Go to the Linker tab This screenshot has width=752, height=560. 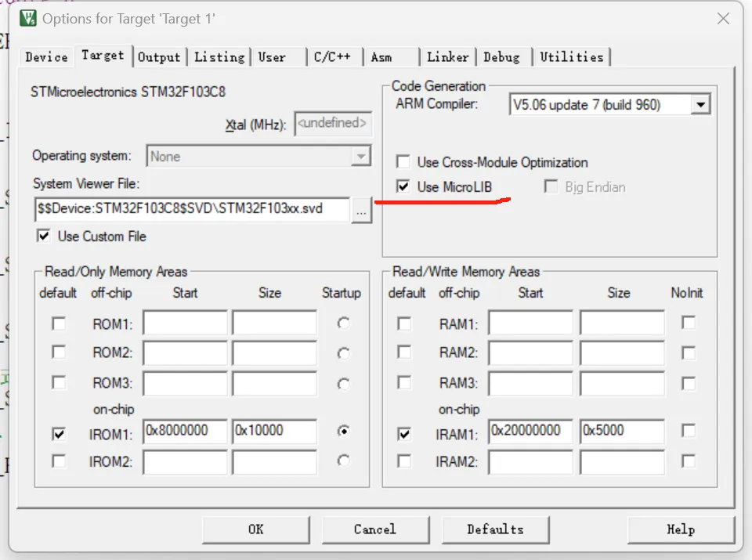pos(448,57)
